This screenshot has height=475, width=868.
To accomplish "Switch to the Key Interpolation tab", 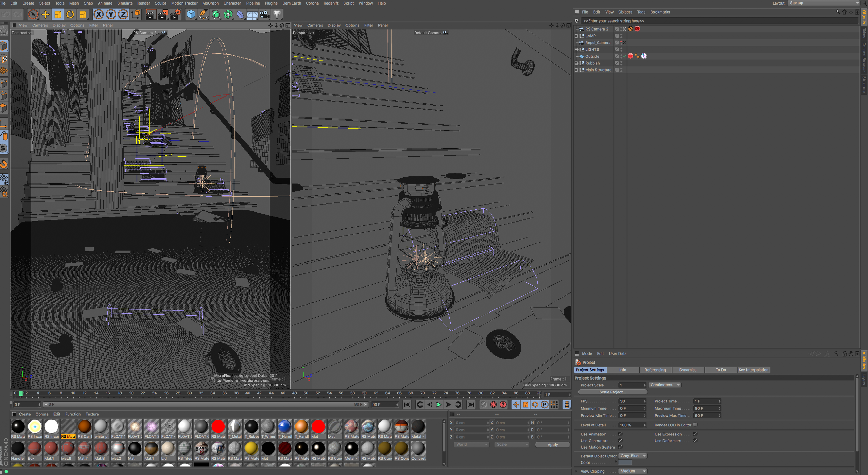I will pos(753,370).
